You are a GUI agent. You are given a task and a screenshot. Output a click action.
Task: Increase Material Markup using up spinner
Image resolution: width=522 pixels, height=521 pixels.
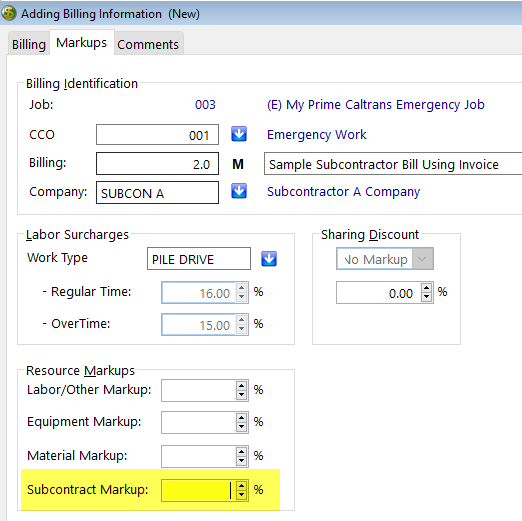point(241,452)
